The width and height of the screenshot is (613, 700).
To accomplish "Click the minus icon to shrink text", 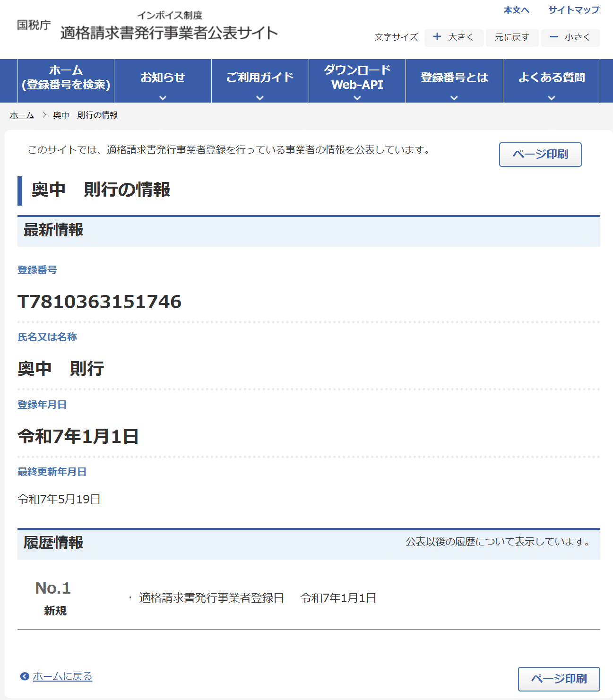I will click(x=554, y=37).
